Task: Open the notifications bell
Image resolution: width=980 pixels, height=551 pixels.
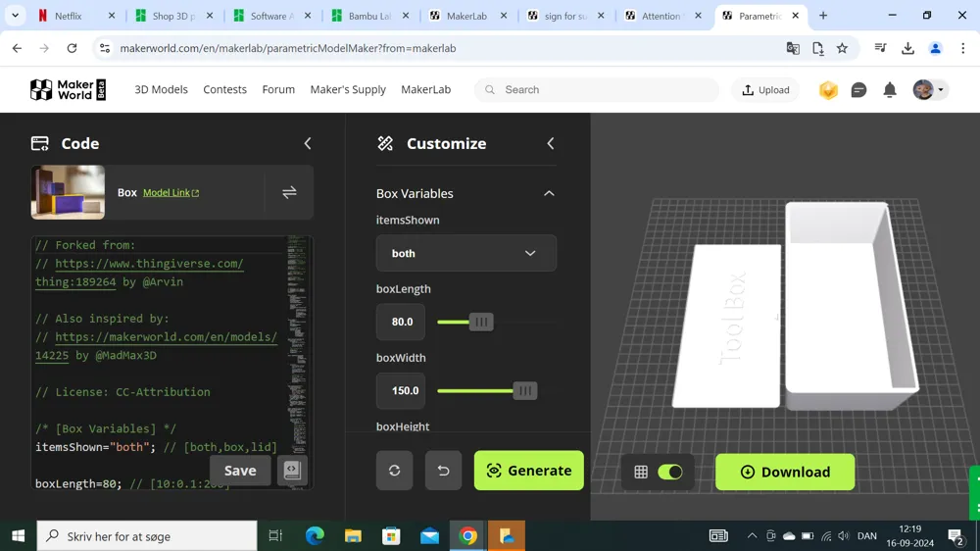Action: (890, 90)
